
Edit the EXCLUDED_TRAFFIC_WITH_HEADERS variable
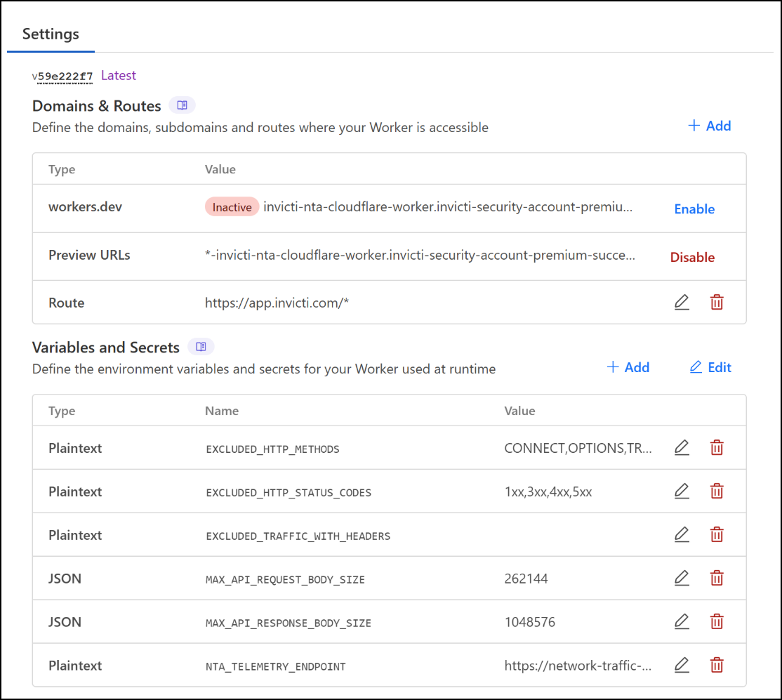pyautogui.click(x=682, y=534)
